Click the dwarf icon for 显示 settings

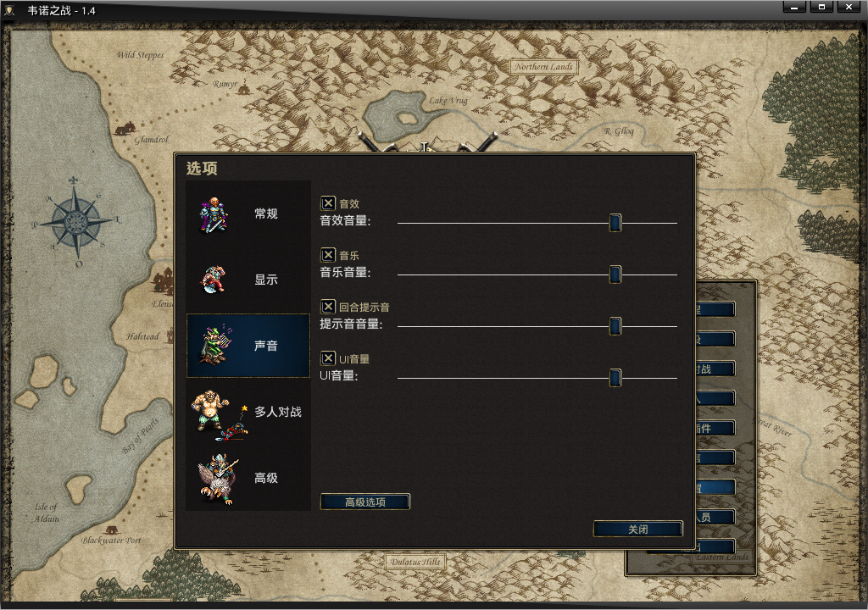pyautogui.click(x=214, y=279)
